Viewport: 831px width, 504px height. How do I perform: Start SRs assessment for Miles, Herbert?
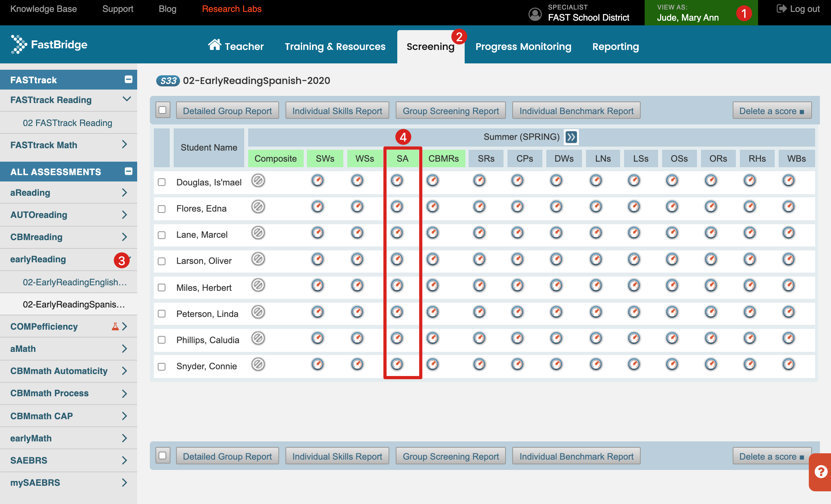[x=479, y=286]
